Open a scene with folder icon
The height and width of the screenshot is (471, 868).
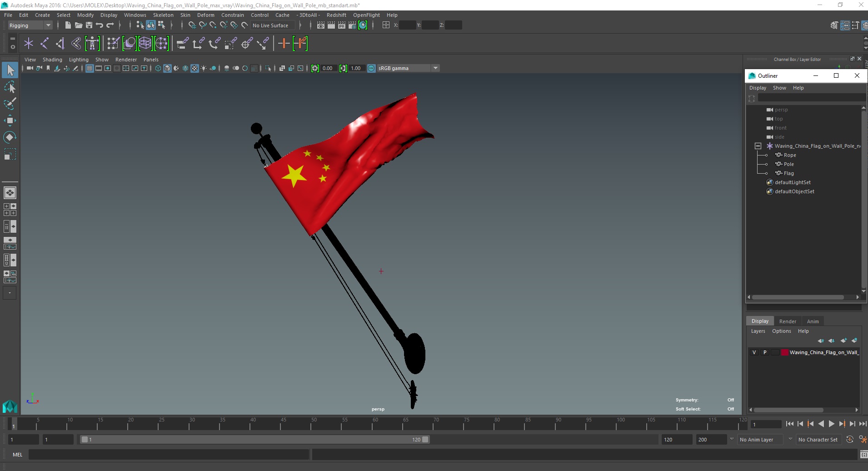pos(78,25)
